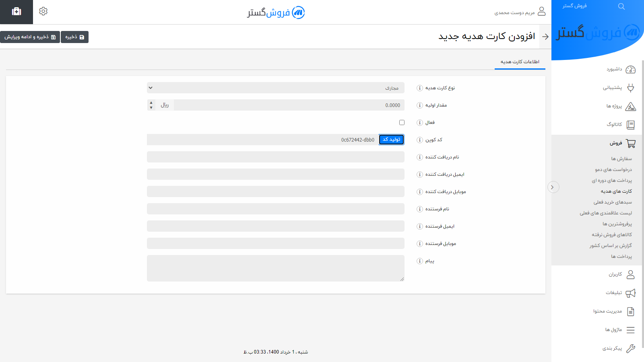This screenshot has width=644, height=362.
Task: Click the advertising megaphone icon
Action: (630, 293)
